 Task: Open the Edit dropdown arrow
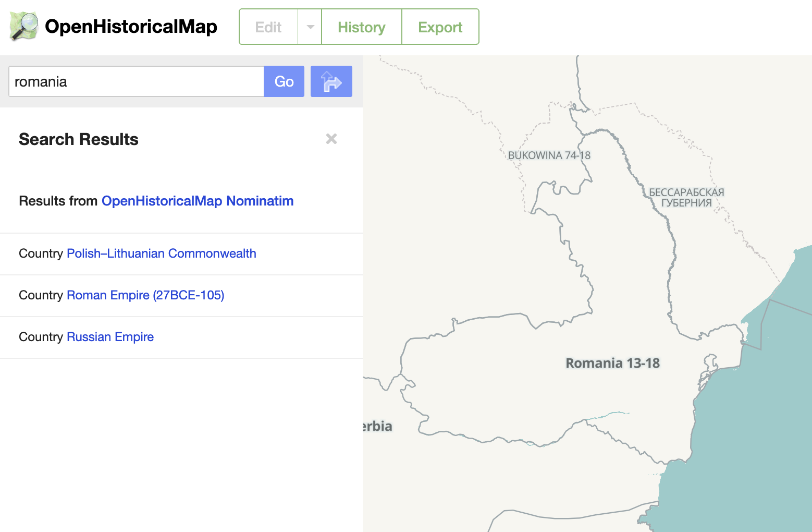point(310,27)
